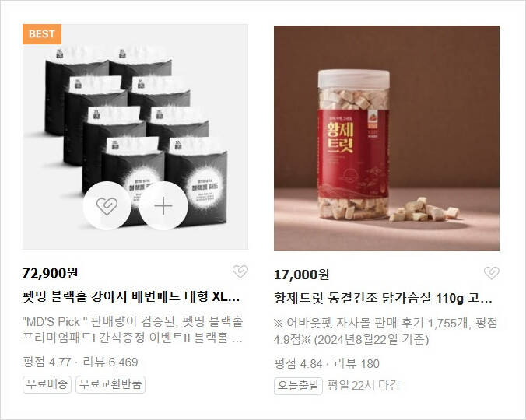Click the 17,000원 price
This screenshot has height=420, width=526.
point(302,275)
